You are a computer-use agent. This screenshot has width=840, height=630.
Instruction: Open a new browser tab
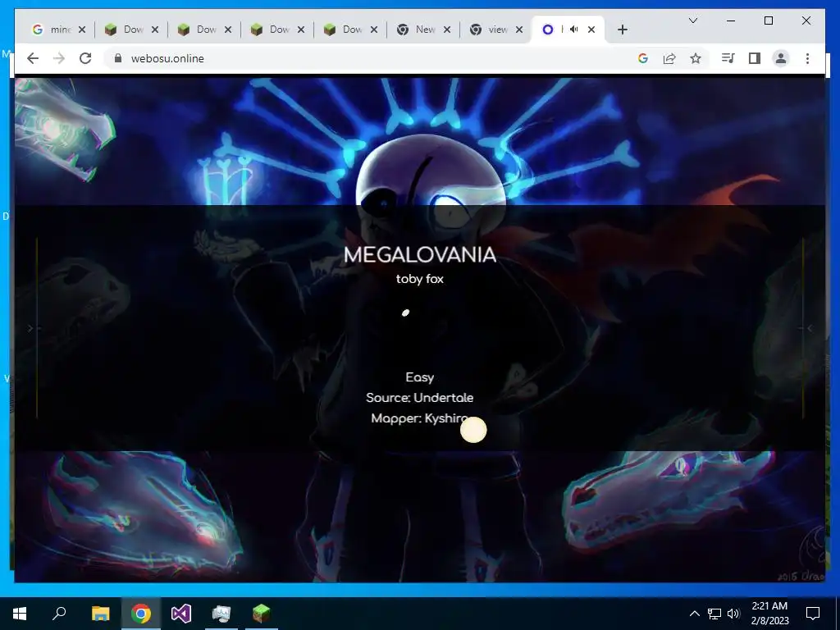622,30
